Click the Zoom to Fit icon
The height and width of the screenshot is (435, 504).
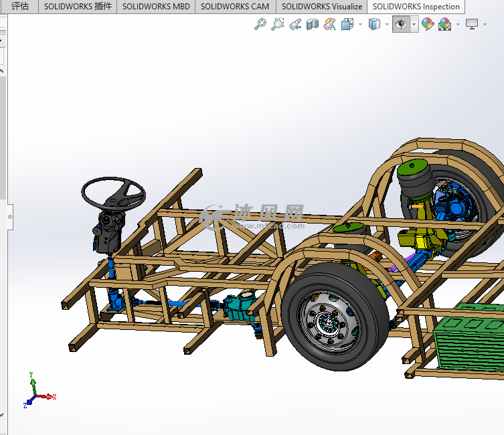click(260, 25)
